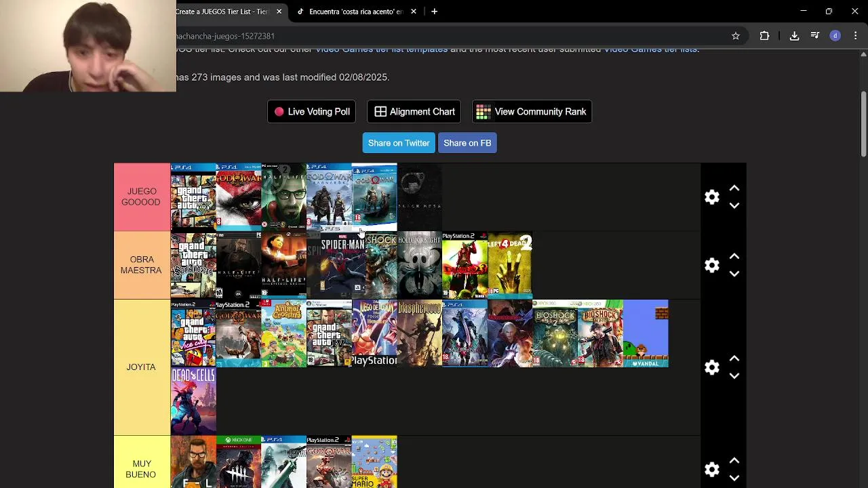Image resolution: width=868 pixels, height=488 pixels.
Task: Open Video Games tier list templates link
Action: click(381, 49)
